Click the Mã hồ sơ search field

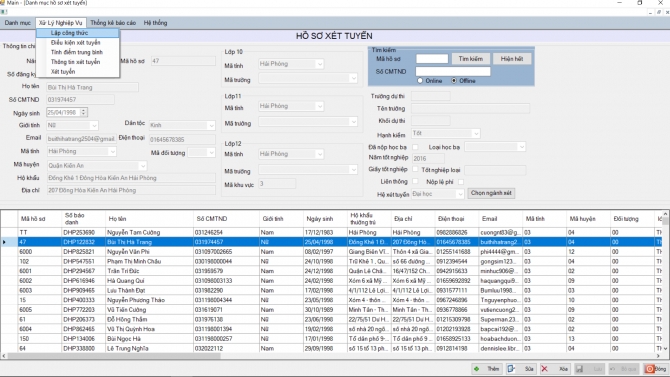click(x=432, y=59)
